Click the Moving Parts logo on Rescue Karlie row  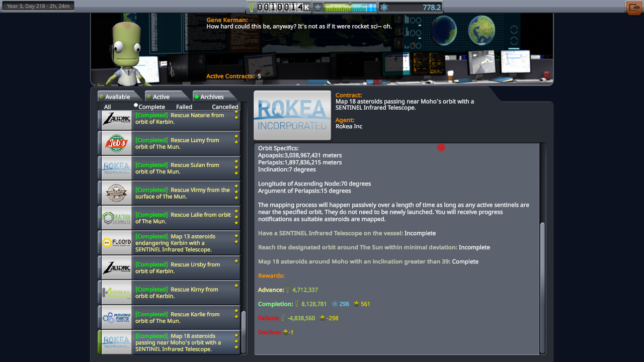pyautogui.click(x=117, y=317)
